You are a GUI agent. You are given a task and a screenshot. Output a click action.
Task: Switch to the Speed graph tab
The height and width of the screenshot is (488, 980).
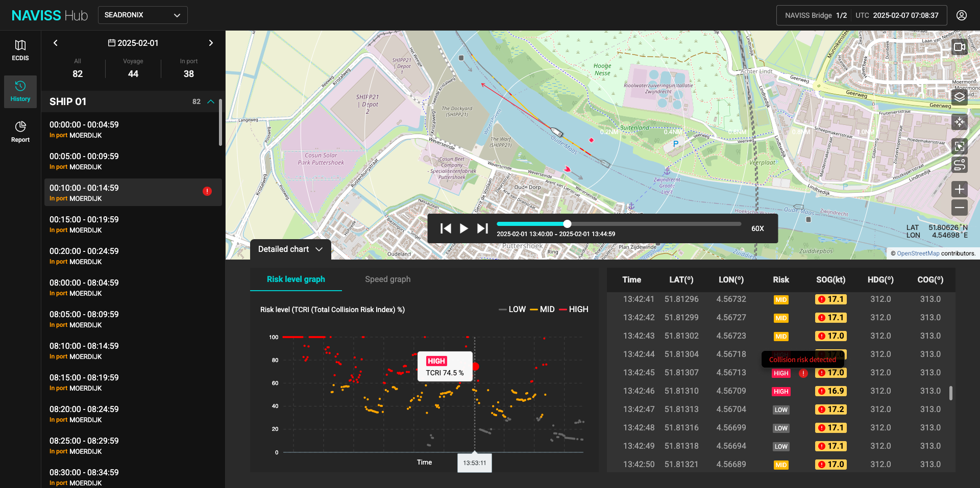387,279
